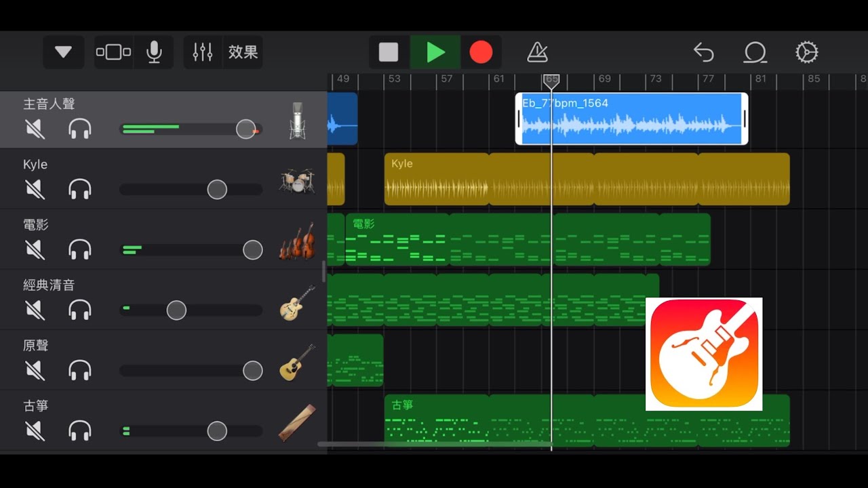Select the electric guitar icon of 經典清音 track
This screenshot has height=488, width=868.
point(297,302)
